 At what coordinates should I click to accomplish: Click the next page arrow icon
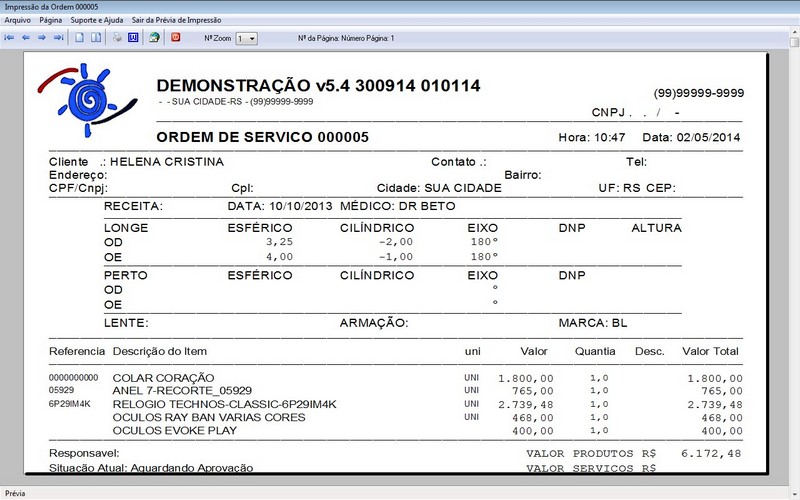pyautogui.click(x=42, y=38)
